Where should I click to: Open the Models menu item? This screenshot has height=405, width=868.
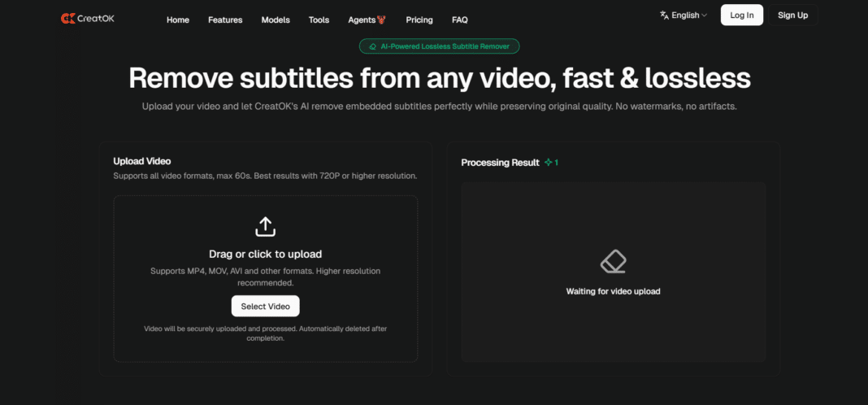click(x=276, y=20)
